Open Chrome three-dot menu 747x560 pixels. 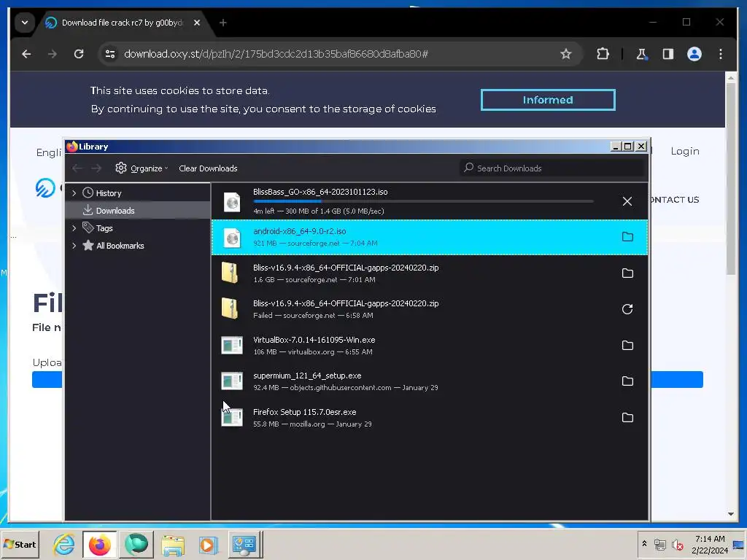720,54
